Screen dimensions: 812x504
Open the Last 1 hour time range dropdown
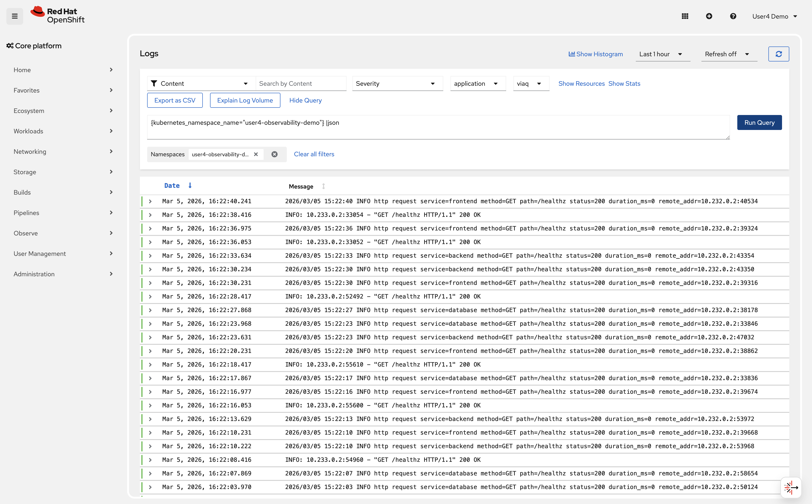click(x=663, y=54)
